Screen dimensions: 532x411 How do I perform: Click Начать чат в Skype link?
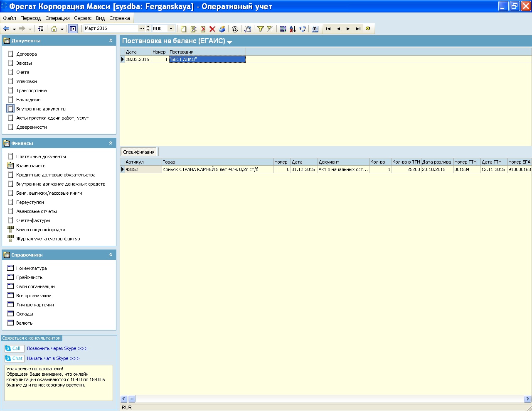point(53,358)
